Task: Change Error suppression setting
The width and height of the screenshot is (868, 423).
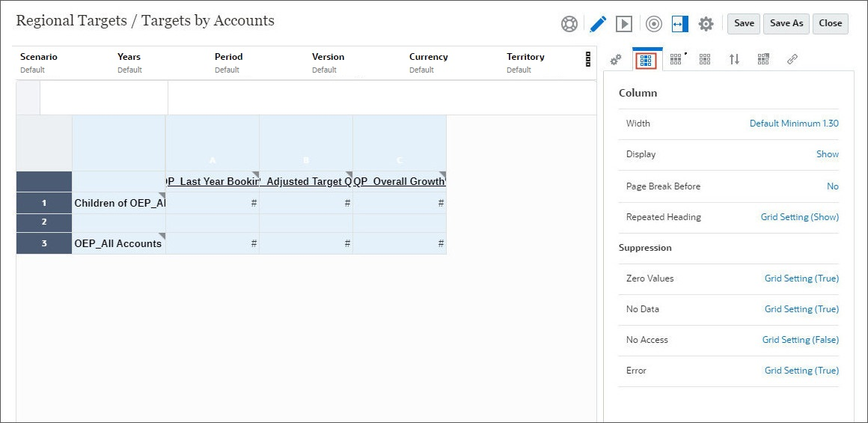Action: (801, 371)
